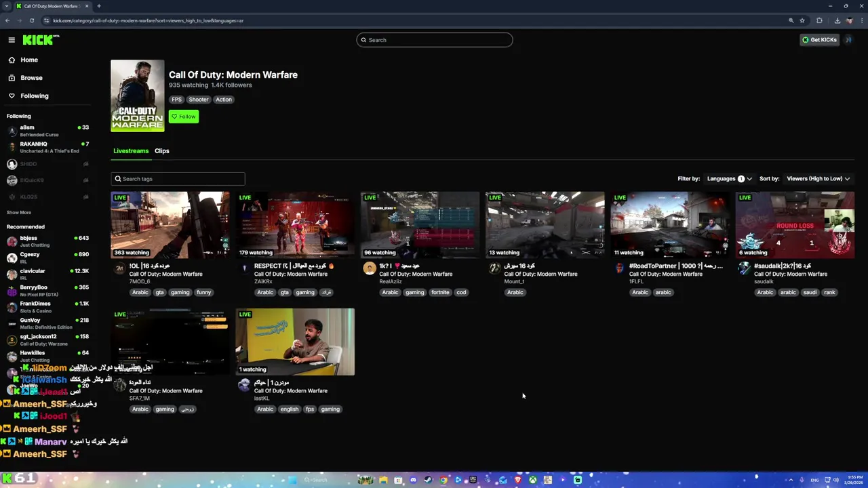Go to Home in sidebar

29,60
